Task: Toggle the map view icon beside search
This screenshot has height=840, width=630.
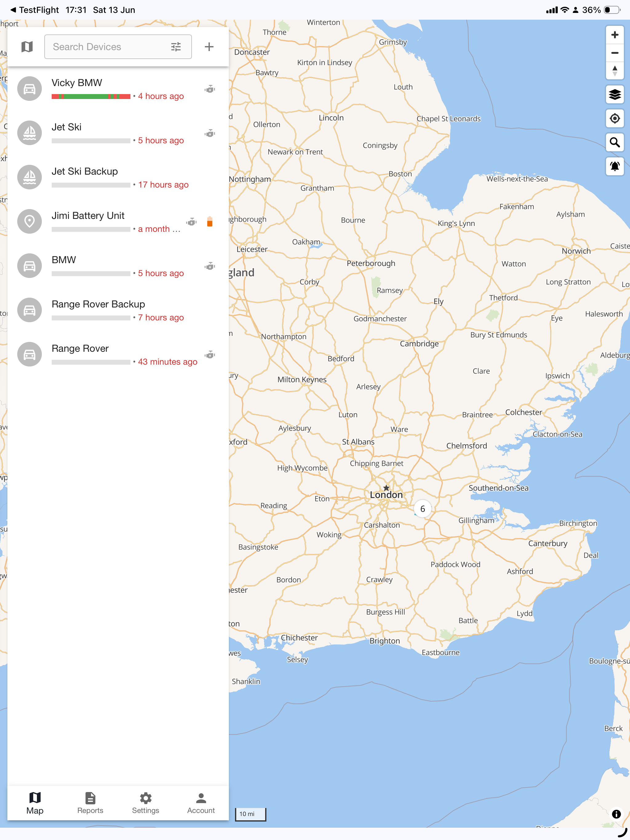Action: point(27,47)
